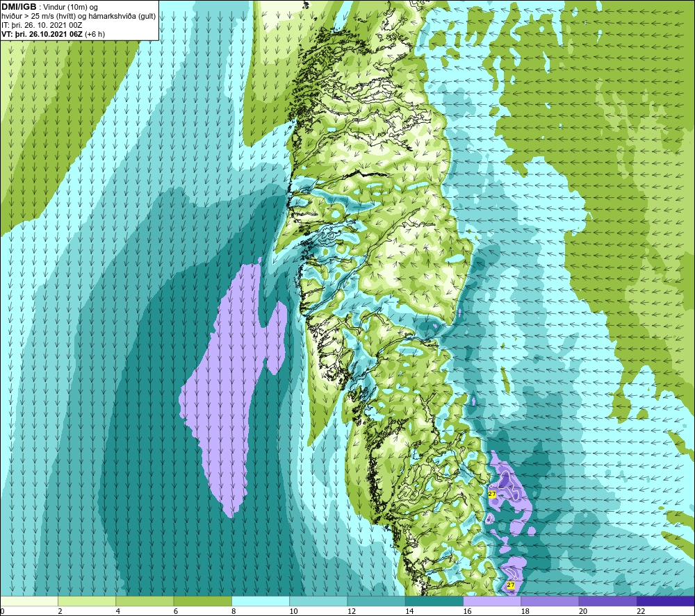Click the "2" tick label on the scale
The image size is (695, 616).
pos(60,611)
